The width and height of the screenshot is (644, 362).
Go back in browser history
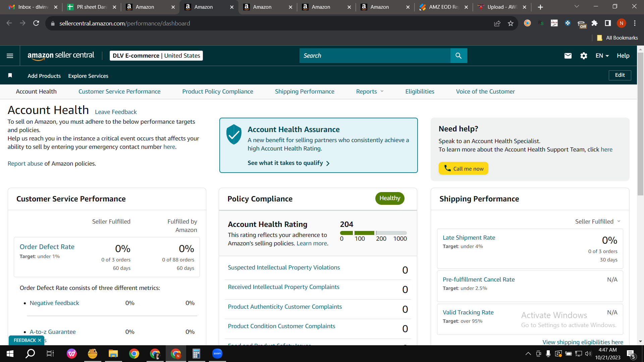(x=9, y=23)
